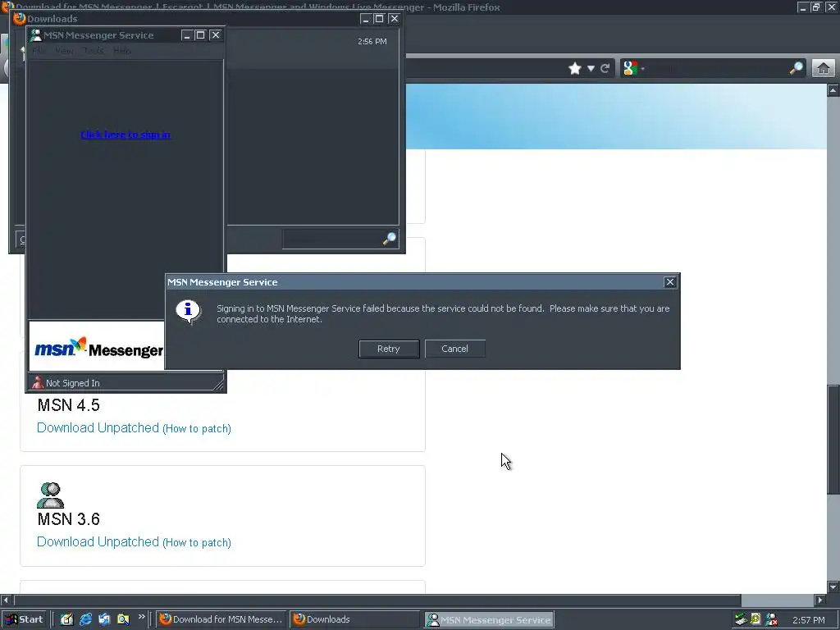Click the magnifier icon in Firefox search bar

pos(796,68)
